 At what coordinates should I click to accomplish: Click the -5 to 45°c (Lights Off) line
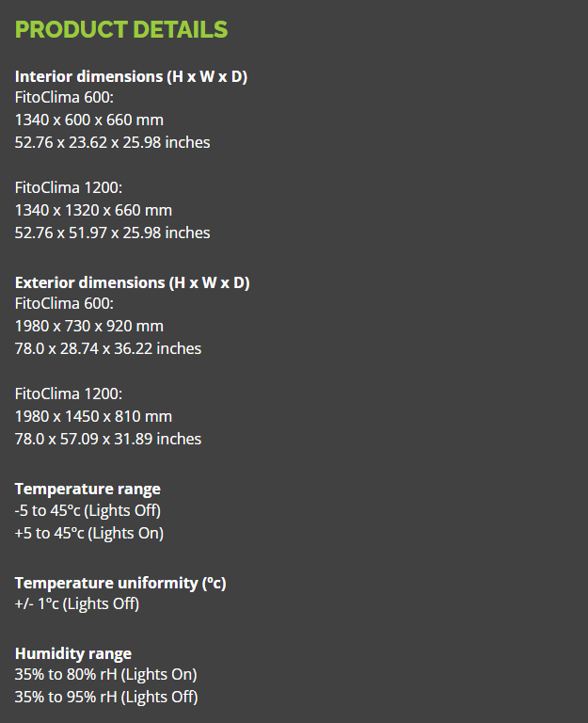point(87,511)
